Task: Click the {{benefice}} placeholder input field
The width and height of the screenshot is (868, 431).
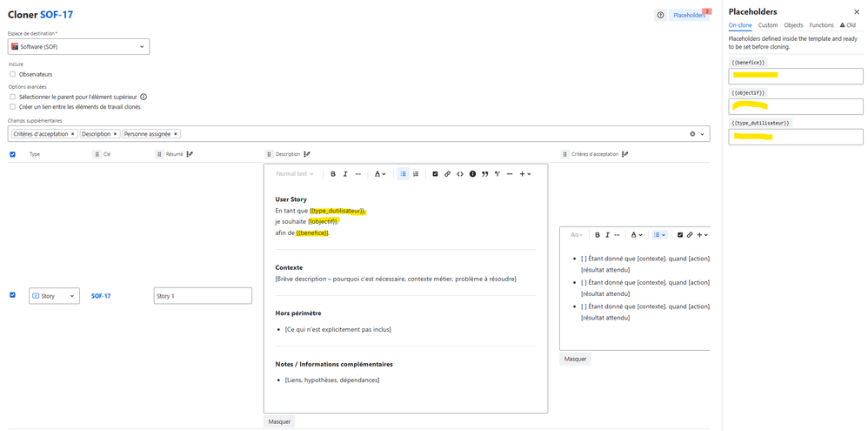Action: coord(796,77)
